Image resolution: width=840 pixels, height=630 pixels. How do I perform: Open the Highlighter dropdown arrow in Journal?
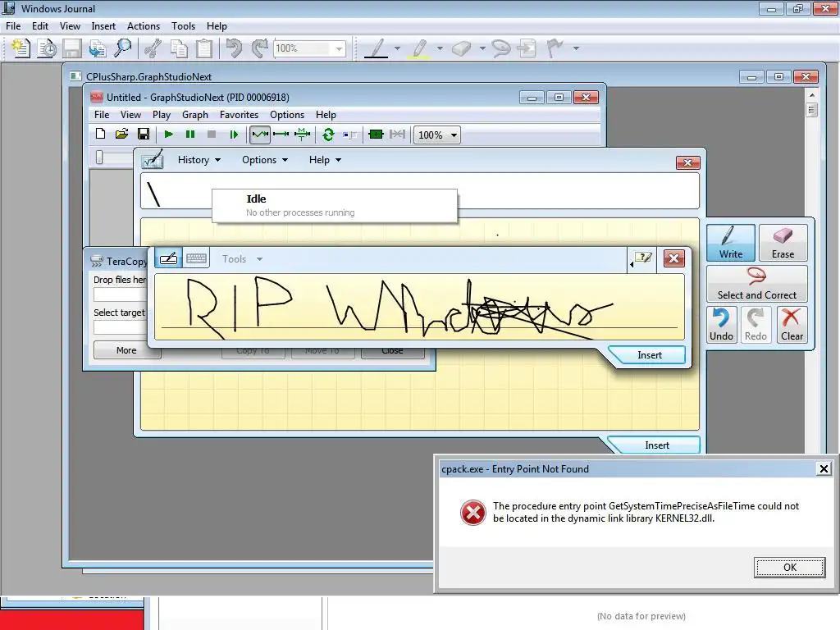440,48
